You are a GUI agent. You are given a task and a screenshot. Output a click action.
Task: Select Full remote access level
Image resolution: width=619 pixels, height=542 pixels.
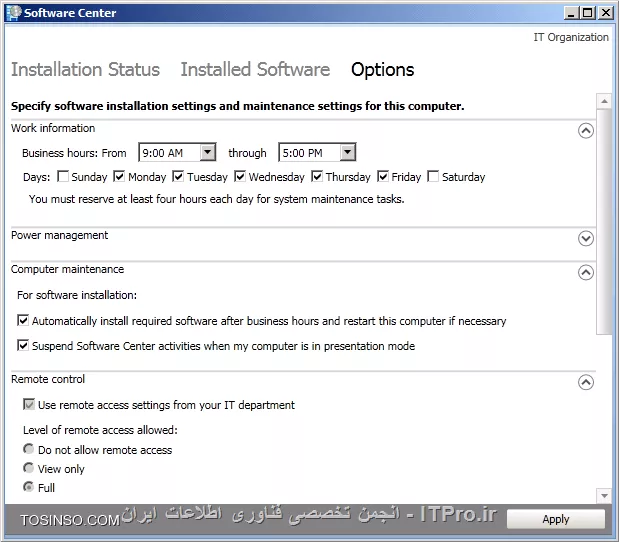(x=28, y=487)
